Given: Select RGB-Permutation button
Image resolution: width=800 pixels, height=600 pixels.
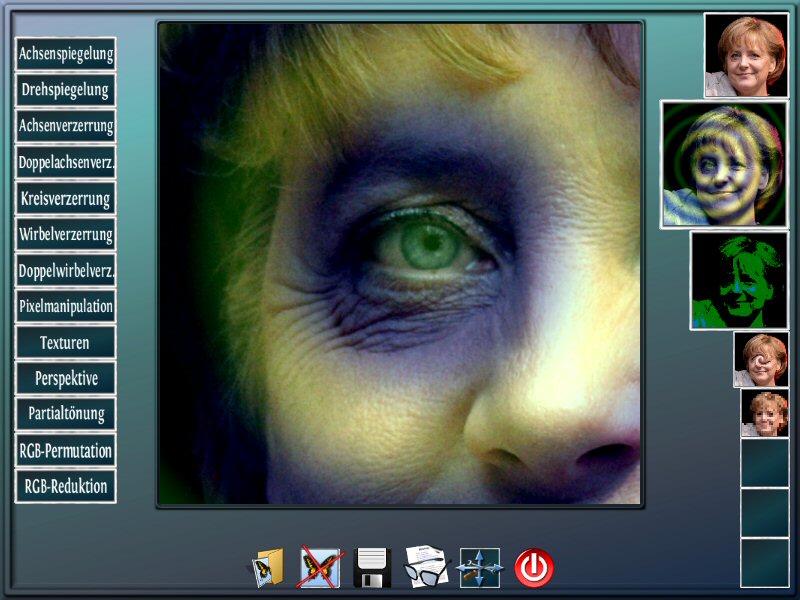Looking at the screenshot, I should pyautogui.click(x=66, y=450).
